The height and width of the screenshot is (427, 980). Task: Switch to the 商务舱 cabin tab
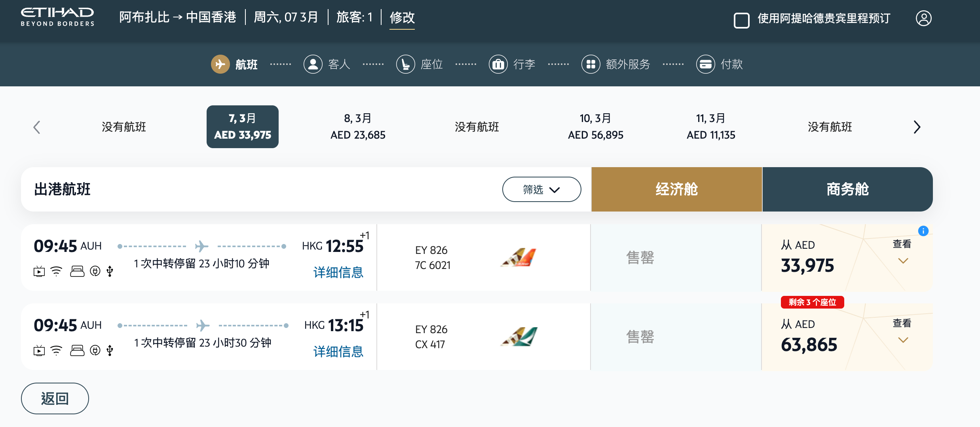tap(847, 189)
